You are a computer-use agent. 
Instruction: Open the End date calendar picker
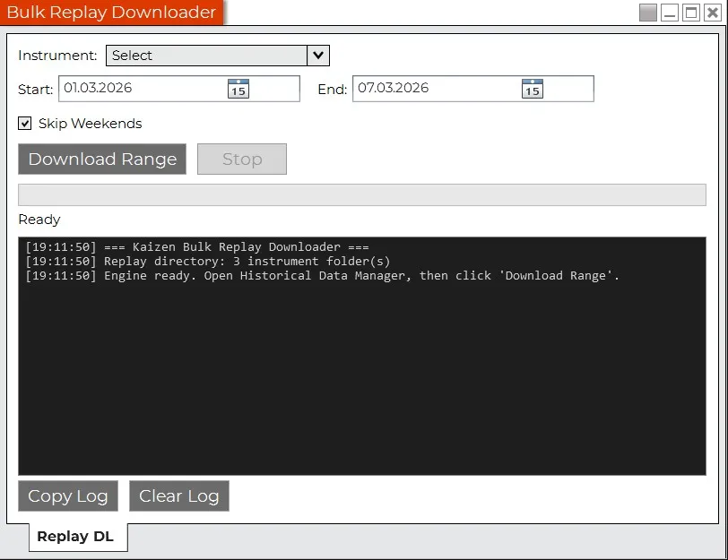(x=532, y=89)
